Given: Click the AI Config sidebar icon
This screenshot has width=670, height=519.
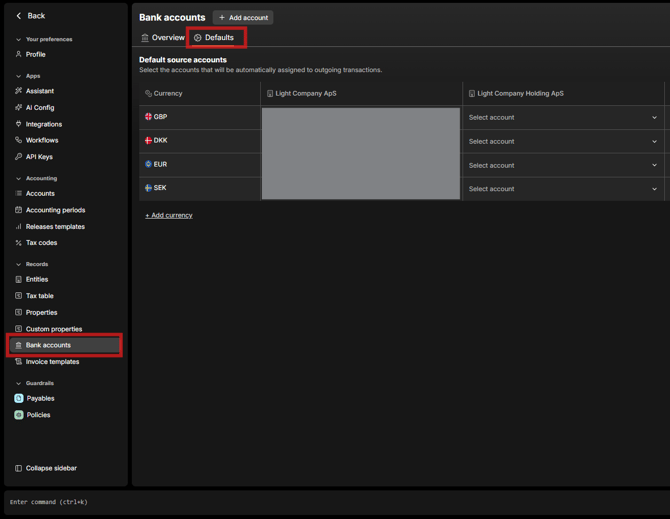Looking at the screenshot, I should tap(19, 108).
